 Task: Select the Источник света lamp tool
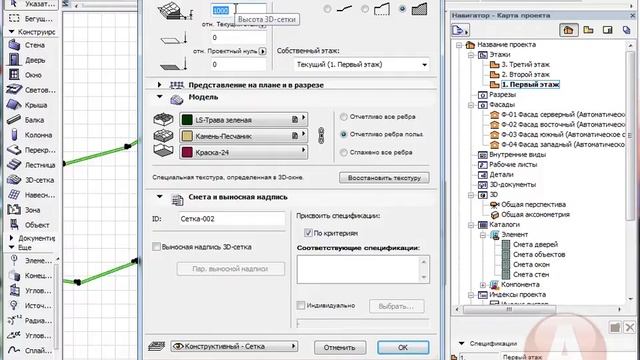pos(31,306)
